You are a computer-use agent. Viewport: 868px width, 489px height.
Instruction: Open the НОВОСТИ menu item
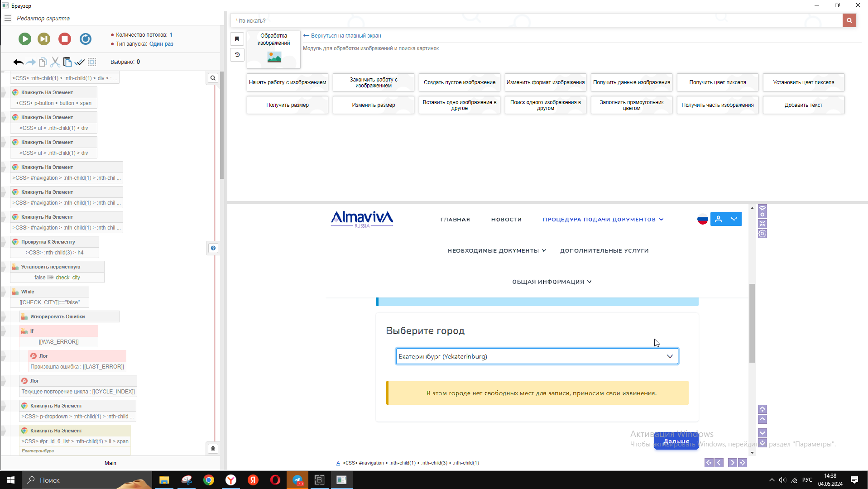[506, 220]
